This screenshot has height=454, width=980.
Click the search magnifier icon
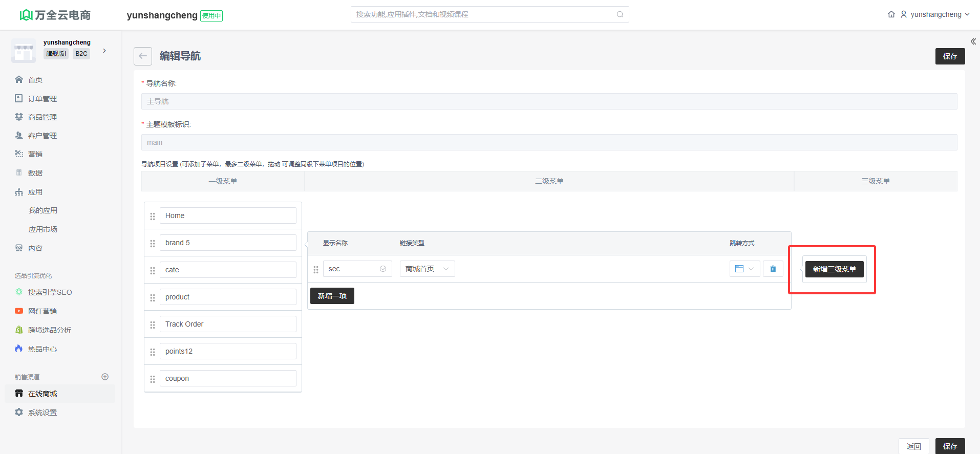coord(620,14)
